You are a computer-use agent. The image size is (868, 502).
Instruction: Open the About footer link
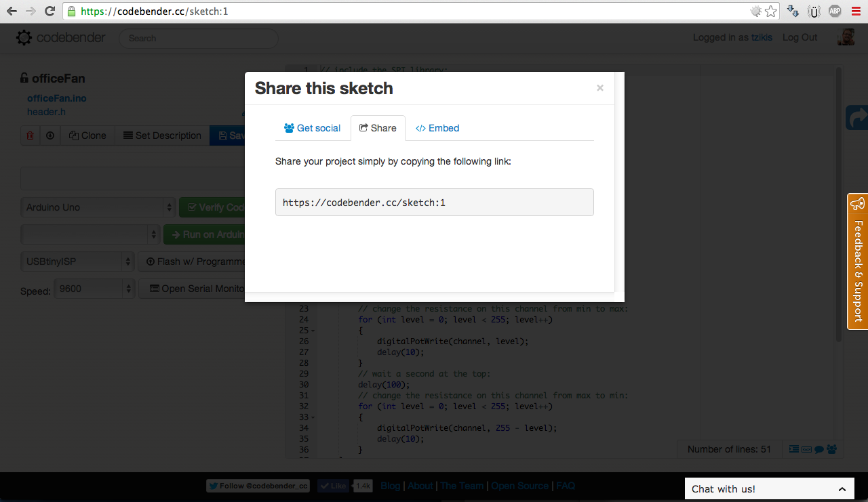click(x=420, y=486)
